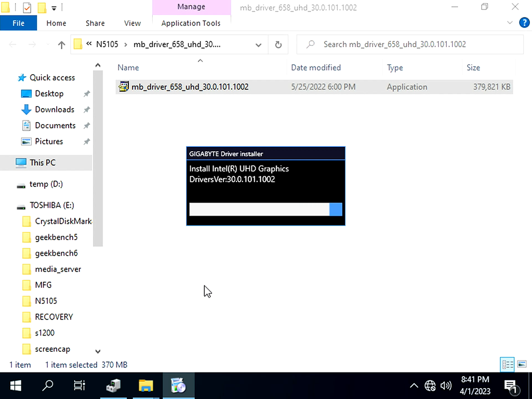Click the search box for this folder
Screen dimensions: 532x399
point(410,45)
